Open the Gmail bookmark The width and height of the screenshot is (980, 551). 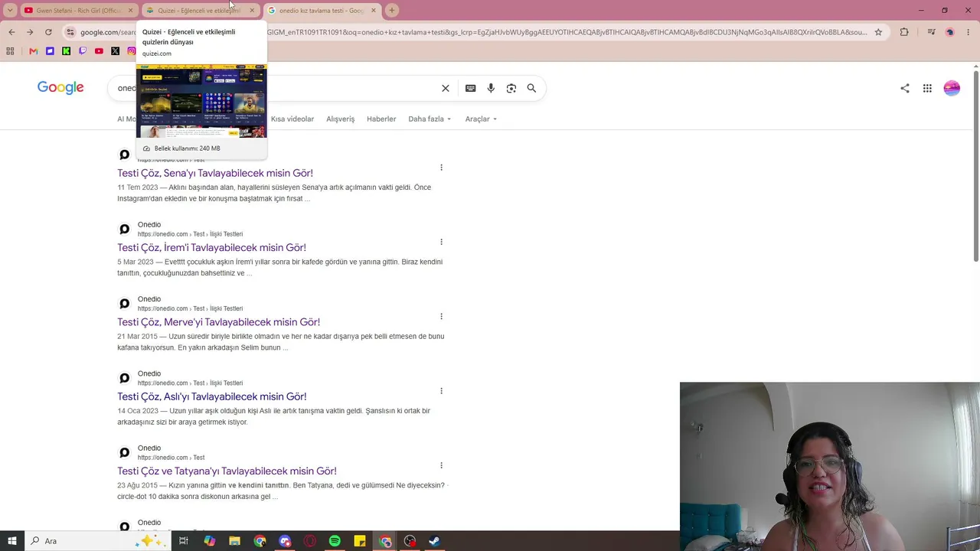click(33, 51)
